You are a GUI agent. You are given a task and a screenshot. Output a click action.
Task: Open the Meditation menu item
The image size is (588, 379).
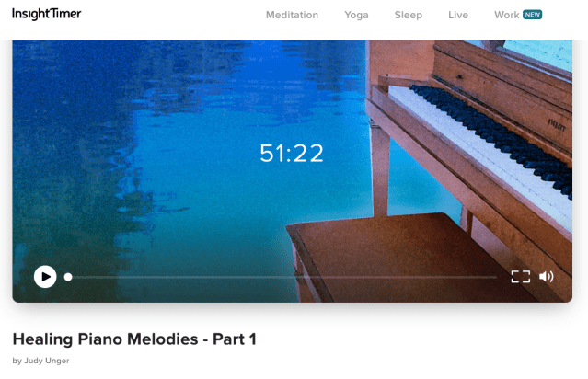pyautogui.click(x=292, y=15)
